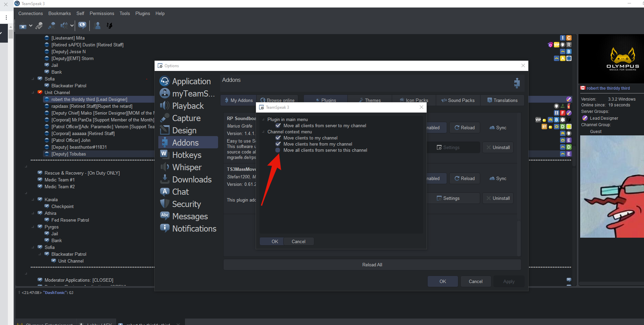Image resolution: width=644 pixels, height=325 pixels.
Task: Click the Playback speaker icon in the Options sidebar
Action: [165, 106]
